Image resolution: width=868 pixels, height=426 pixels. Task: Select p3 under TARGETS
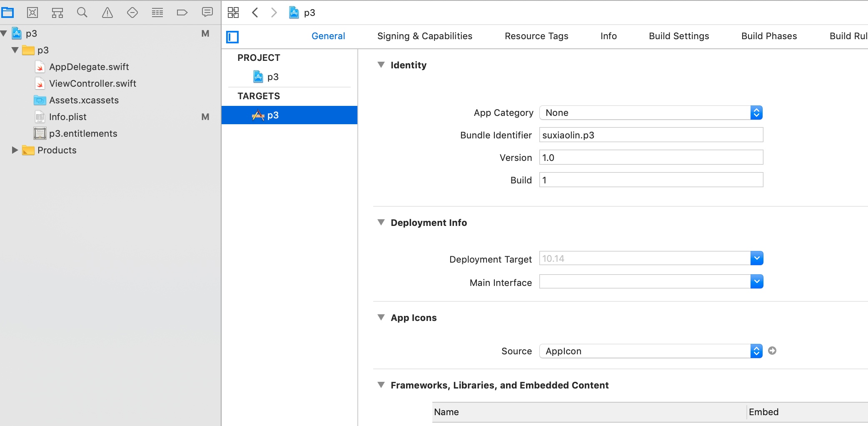(289, 115)
